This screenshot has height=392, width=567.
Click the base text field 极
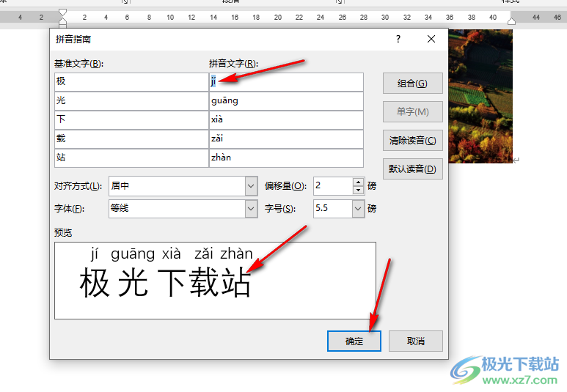[131, 81]
